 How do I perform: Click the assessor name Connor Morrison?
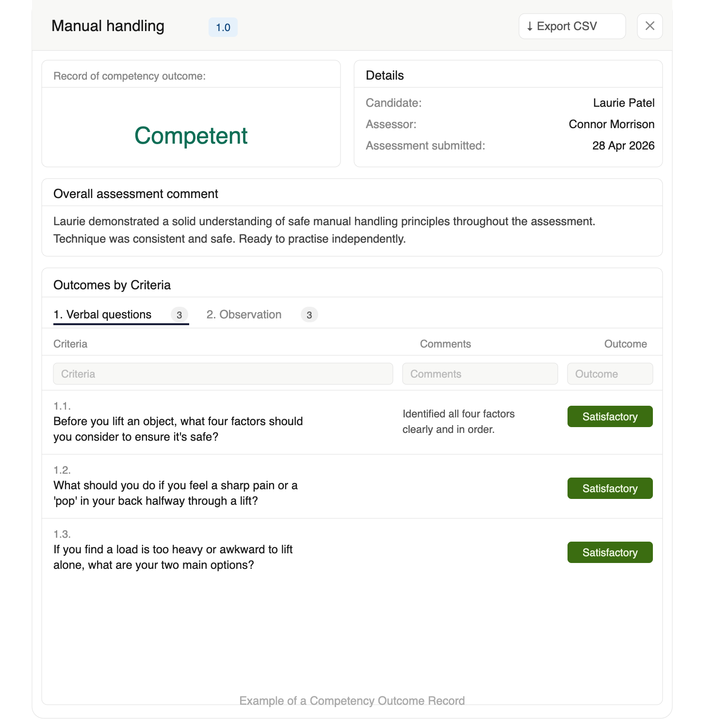pos(612,124)
